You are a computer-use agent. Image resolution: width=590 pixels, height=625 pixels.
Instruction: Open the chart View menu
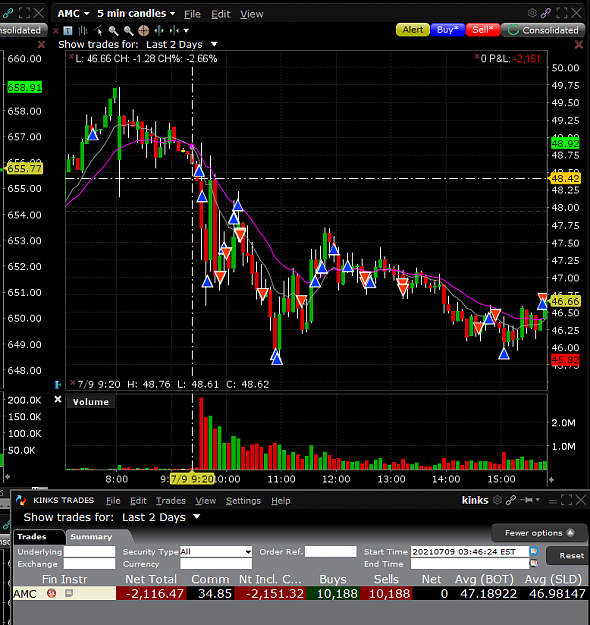click(252, 14)
